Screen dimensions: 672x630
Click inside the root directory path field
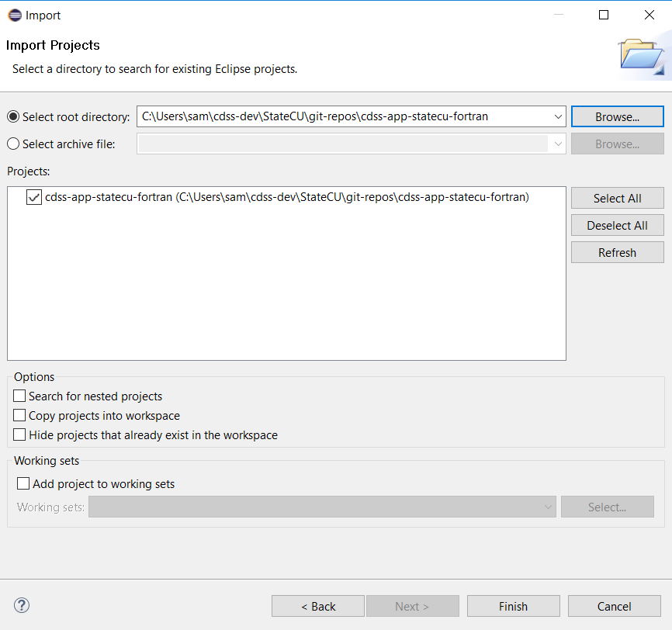coord(343,116)
